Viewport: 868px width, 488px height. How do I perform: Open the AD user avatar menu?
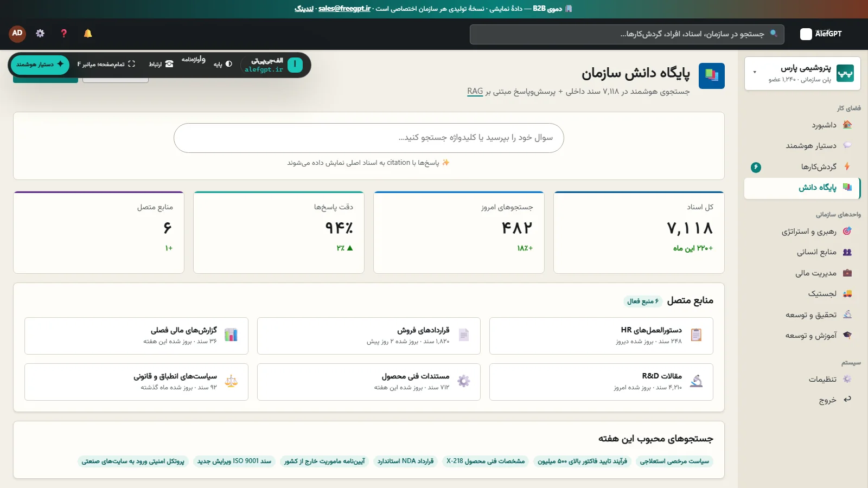point(17,34)
